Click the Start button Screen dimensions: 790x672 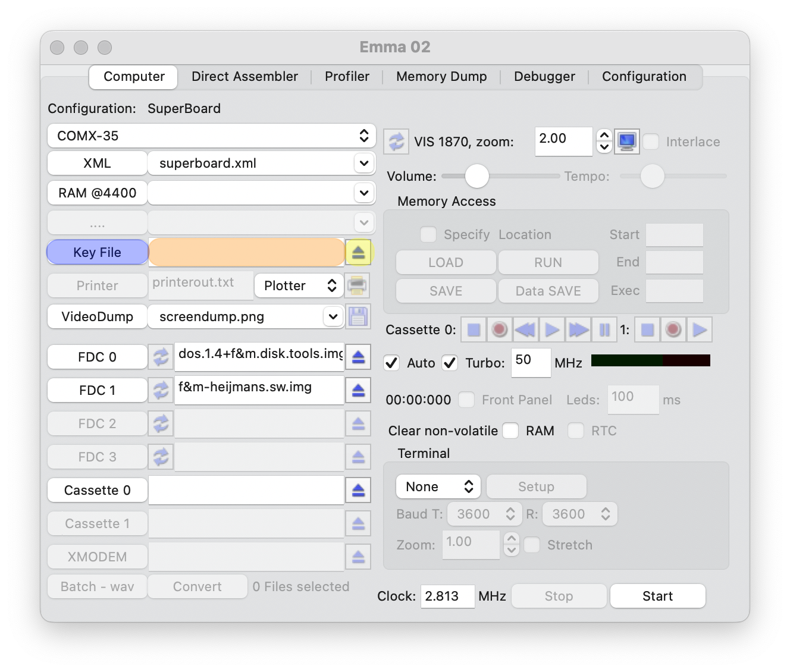point(658,596)
